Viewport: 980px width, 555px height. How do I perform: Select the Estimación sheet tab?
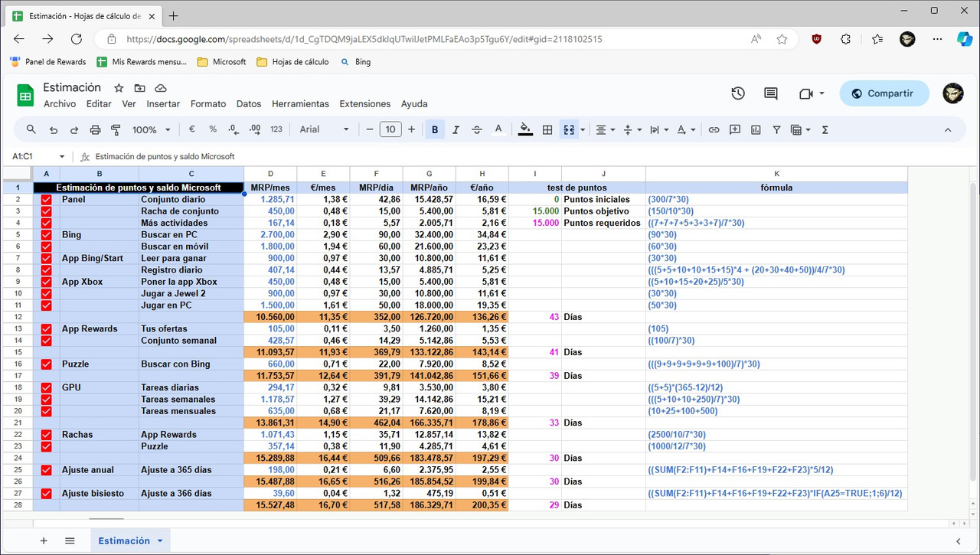click(130, 540)
